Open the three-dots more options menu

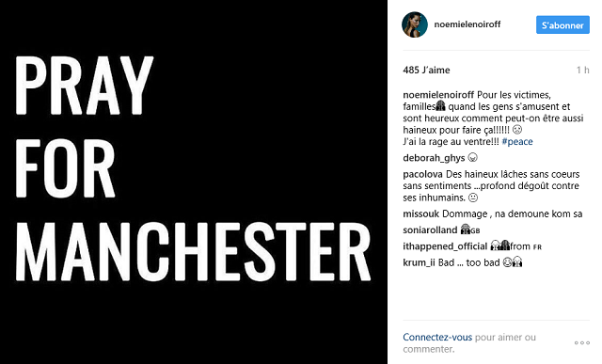[x=582, y=343]
